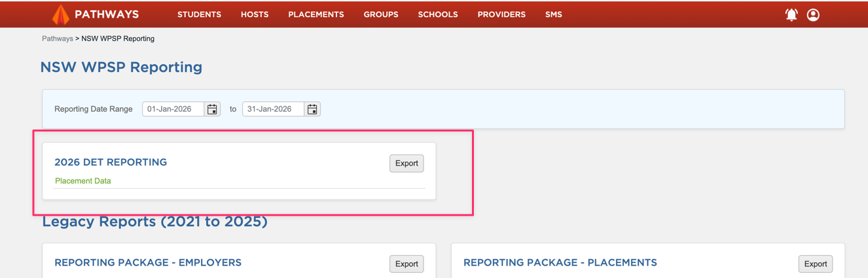This screenshot has height=278, width=868.
Task: Export Reporting Package - Placements
Action: pos(815,264)
